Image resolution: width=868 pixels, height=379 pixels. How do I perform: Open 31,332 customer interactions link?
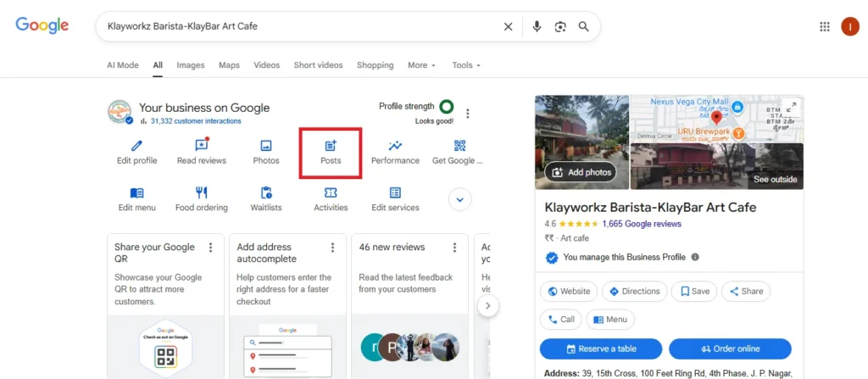(196, 120)
